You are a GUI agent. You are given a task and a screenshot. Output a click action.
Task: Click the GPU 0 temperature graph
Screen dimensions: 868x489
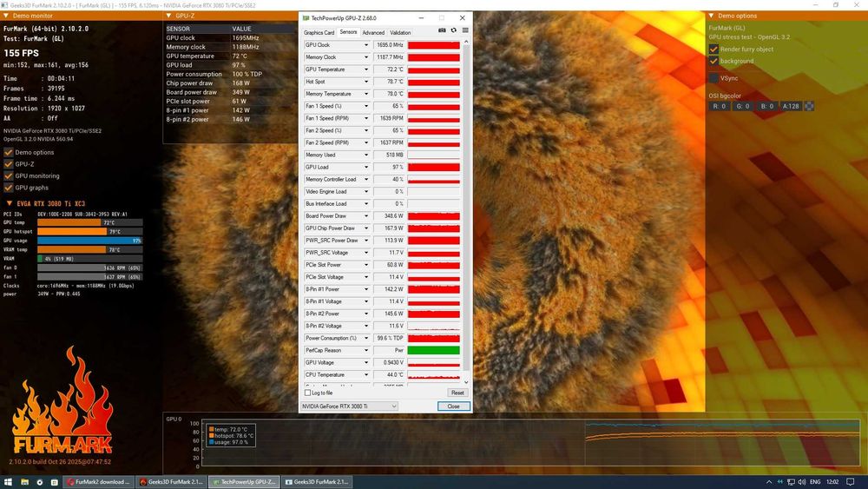[x=529, y=445]
